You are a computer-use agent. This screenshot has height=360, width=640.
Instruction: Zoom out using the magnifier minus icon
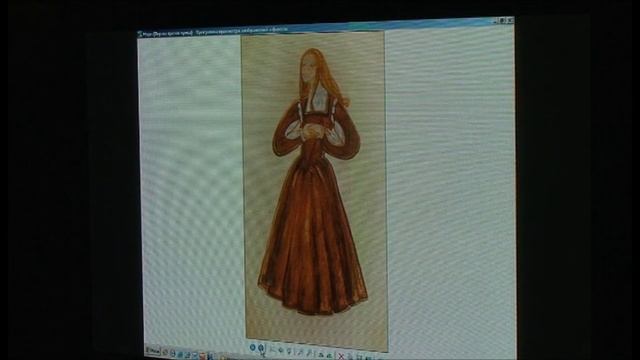coord(309,353)
